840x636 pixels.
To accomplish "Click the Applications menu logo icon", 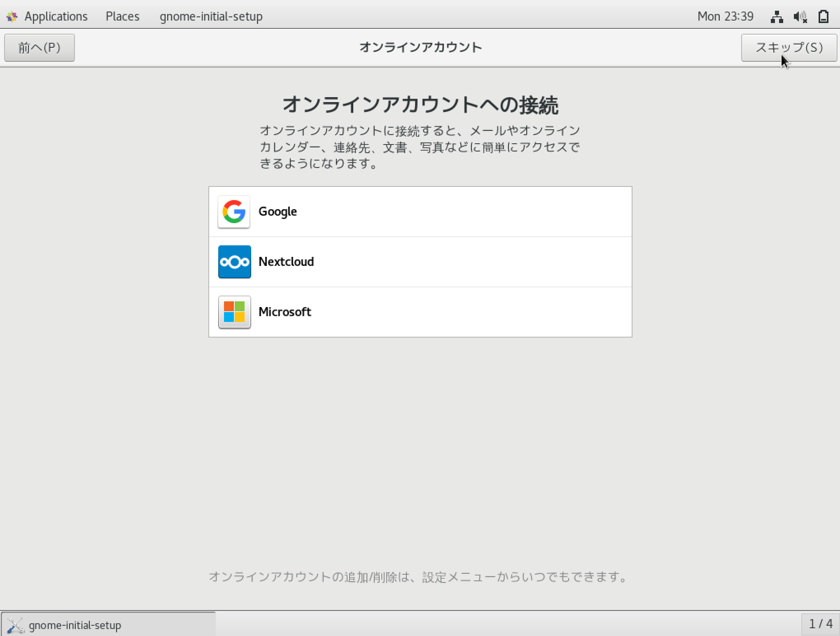I will (x=12, y=16).
